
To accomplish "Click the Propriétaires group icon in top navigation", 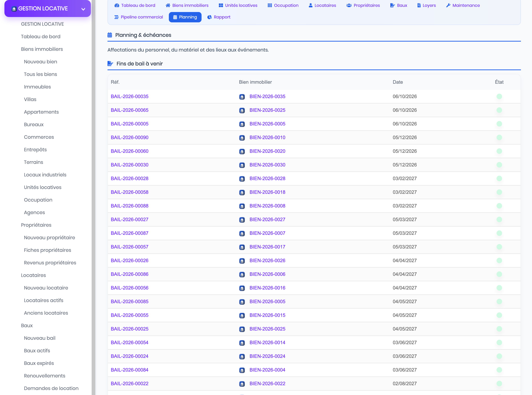I will [x=349, y=5].
